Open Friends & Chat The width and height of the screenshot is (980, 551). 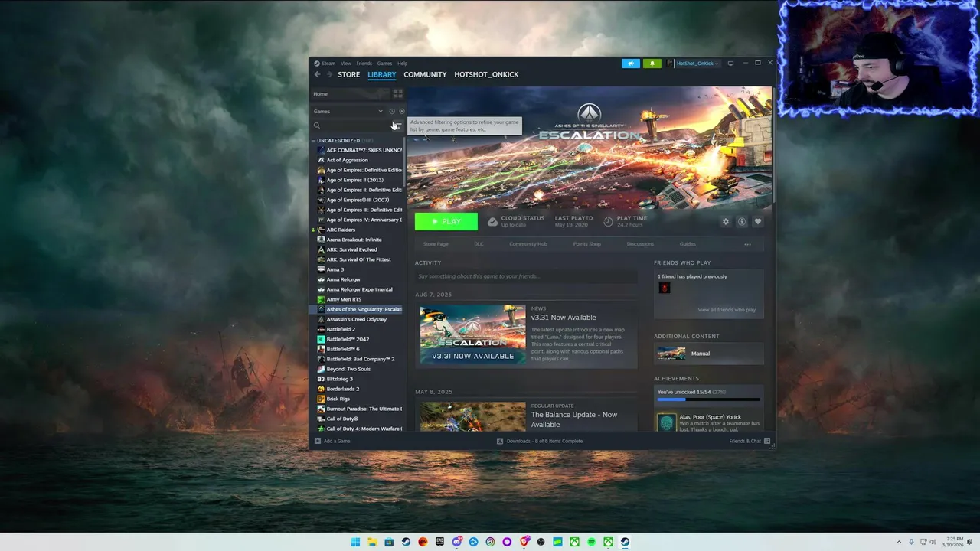click(x=750, y=441)
